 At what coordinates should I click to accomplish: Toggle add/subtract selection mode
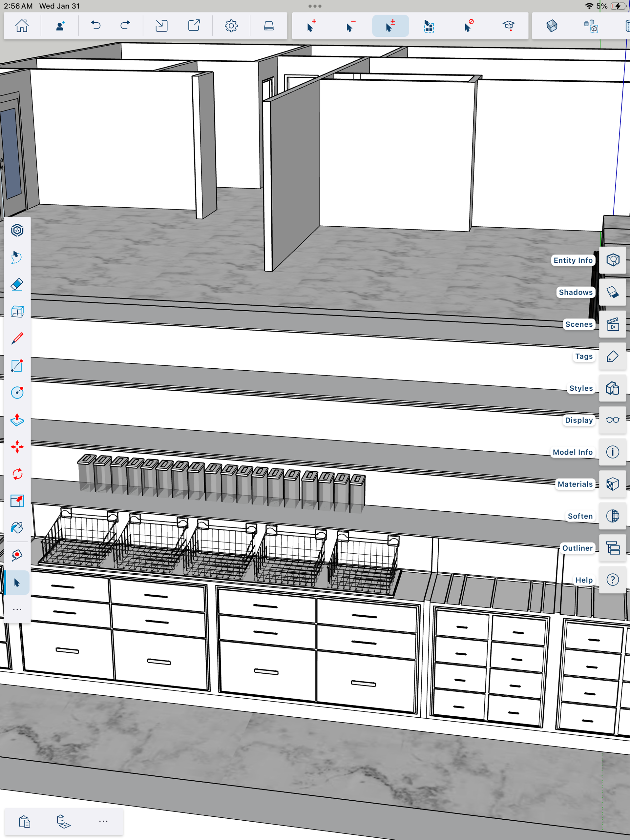(x=390, y=26)
